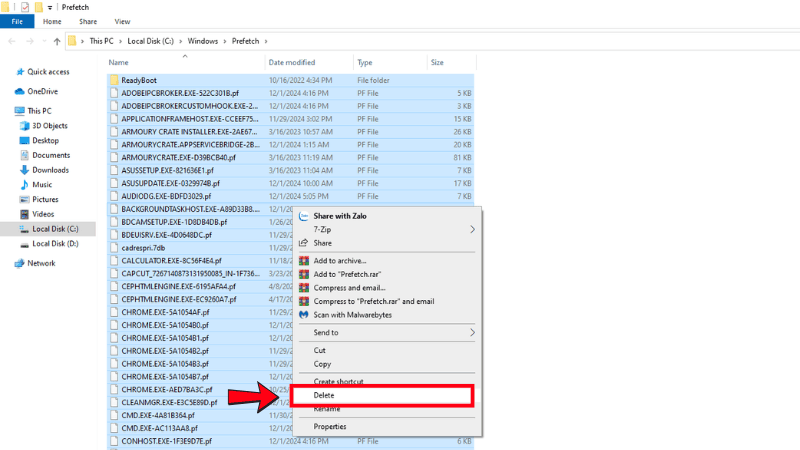Viewport: 800px width, 450px height.
Task: Collapse the This PC tree node
Action: pyautogui.click(x=6, y=111)
